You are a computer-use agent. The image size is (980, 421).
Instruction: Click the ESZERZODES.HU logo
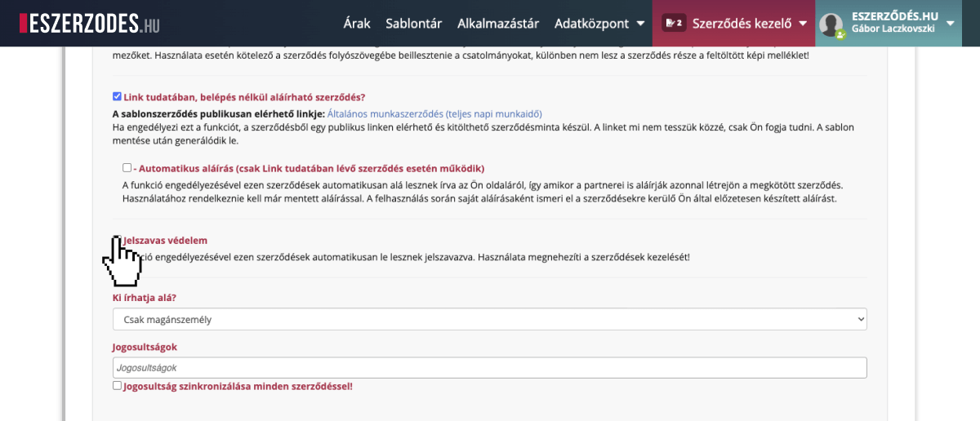click(x=90, y=23)
